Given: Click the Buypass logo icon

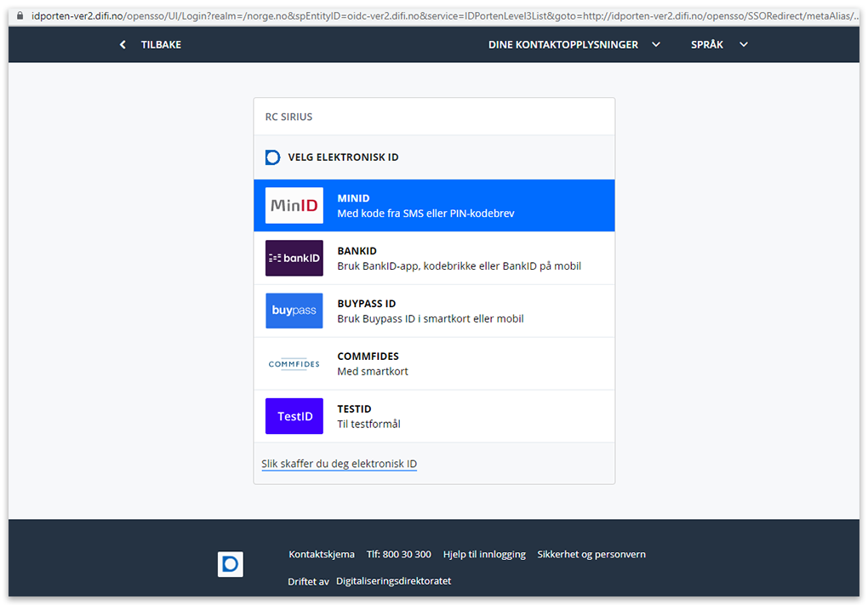Looking at the screenshot, I should [x=294, y=311].
